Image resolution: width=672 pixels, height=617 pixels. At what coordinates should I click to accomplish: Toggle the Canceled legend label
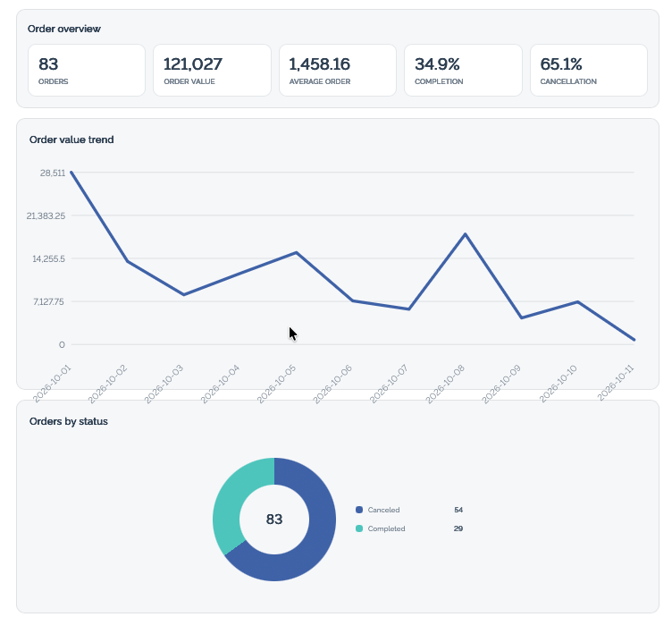pyautogui.click(x=383, y=510)
